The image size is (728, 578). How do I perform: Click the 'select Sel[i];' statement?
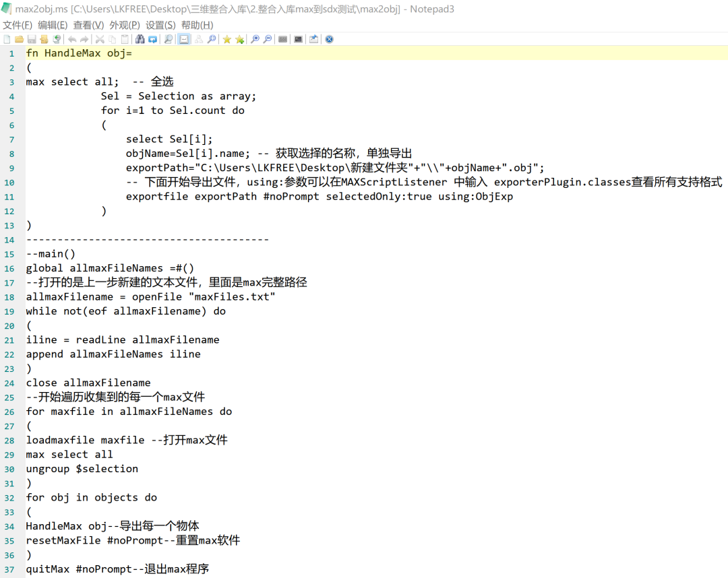point(169,139)
